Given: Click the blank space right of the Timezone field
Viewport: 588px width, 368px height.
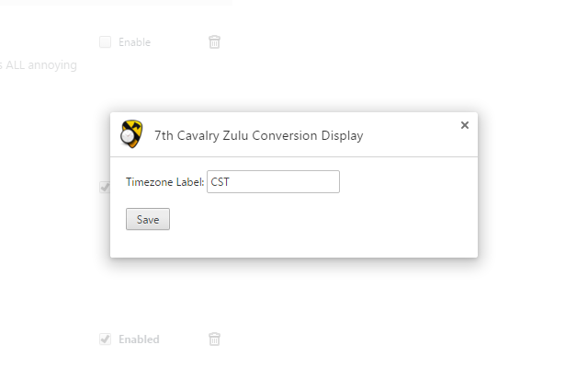Looking at the screenshot, I should pyautogui.click(x=404, y=182).
